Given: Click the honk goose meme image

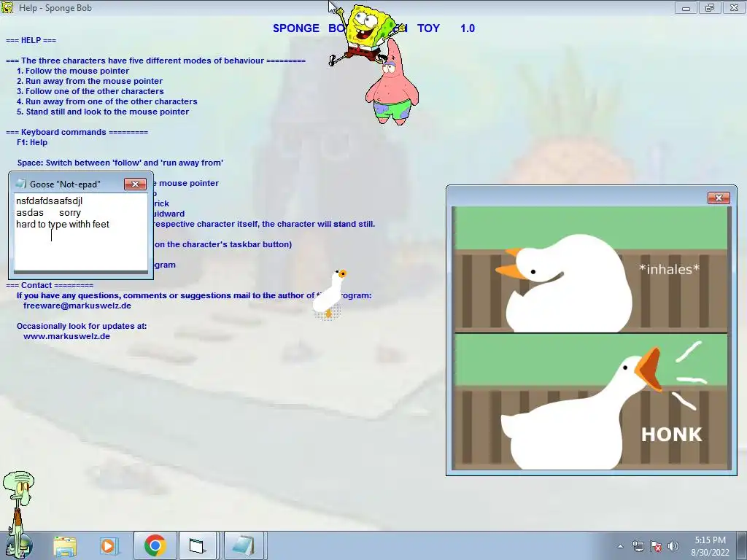Looking at the screenshot, I should pyautogui.click(x=591, y=338).
